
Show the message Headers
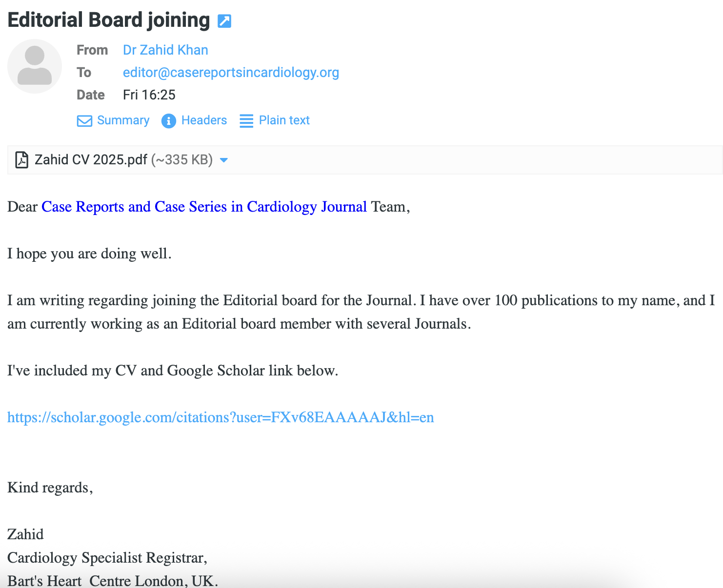(x=204, y=120)
